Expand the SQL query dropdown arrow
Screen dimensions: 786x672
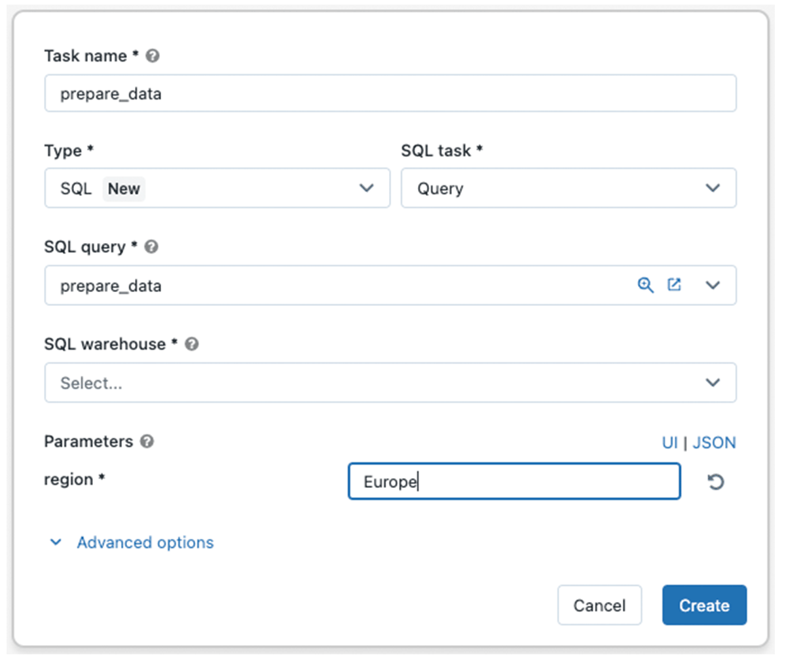point(713,286)
